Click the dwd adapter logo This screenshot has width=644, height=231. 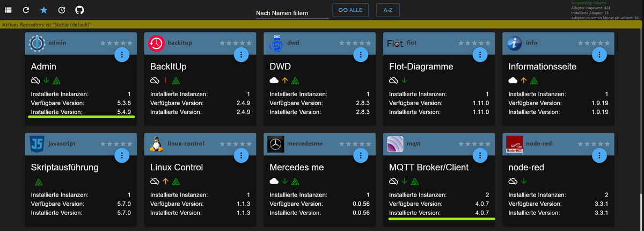pyautogui.click(x=276, y=42)
